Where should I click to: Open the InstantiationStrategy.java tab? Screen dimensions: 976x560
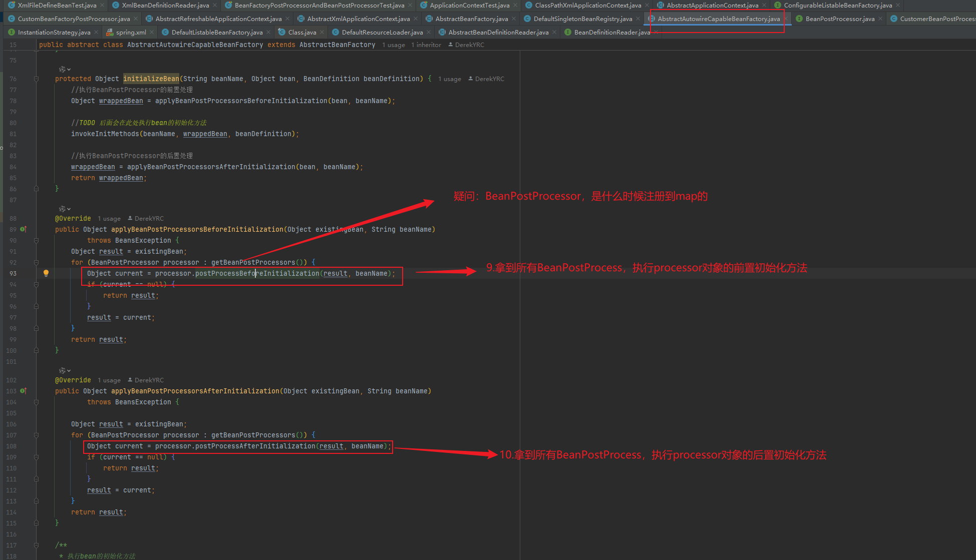(x=54, y=33)
